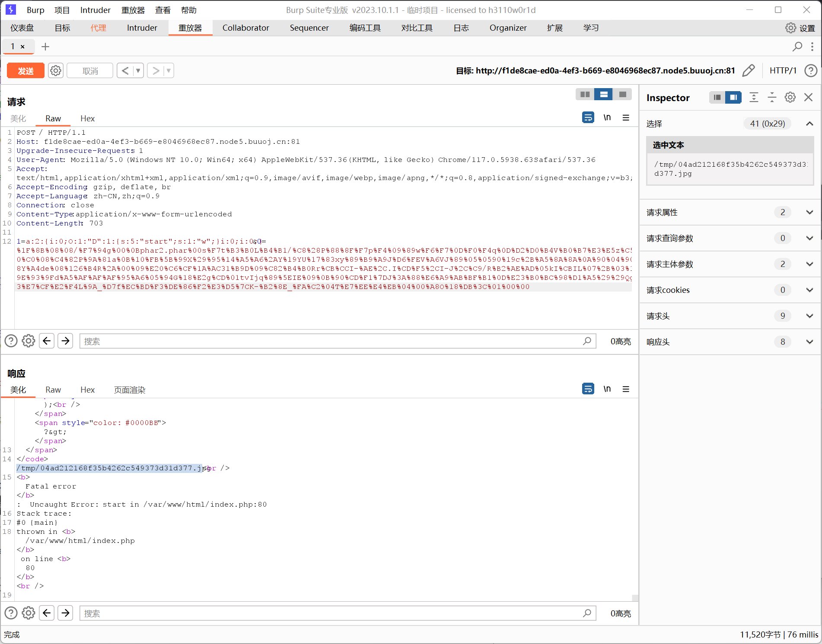Open the request editor hamburger menu

pos(626,117)
